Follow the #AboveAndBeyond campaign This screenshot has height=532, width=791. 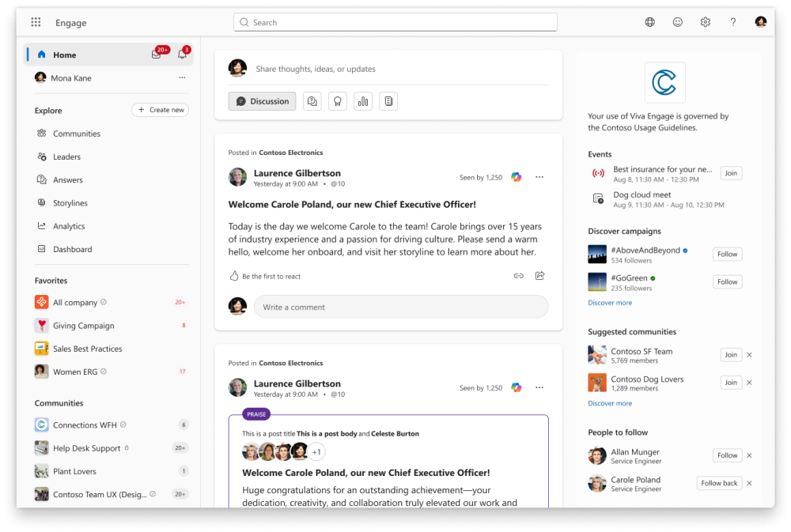tap(728, 255)
